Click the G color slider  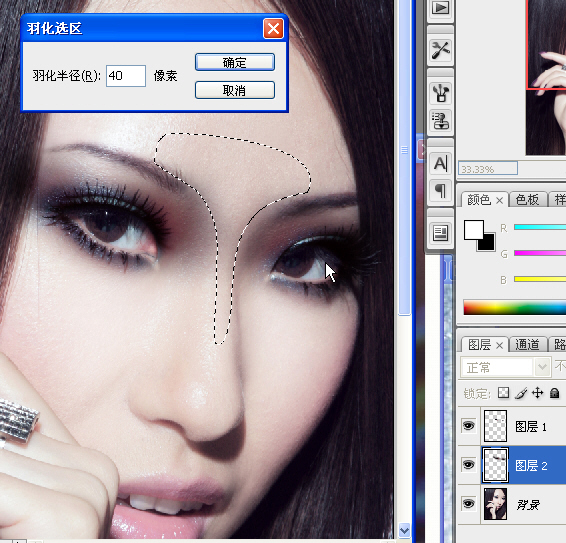[540, 253]
